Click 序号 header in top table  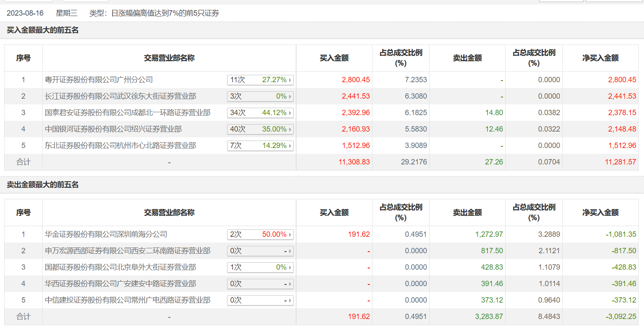tap(23, 58)
